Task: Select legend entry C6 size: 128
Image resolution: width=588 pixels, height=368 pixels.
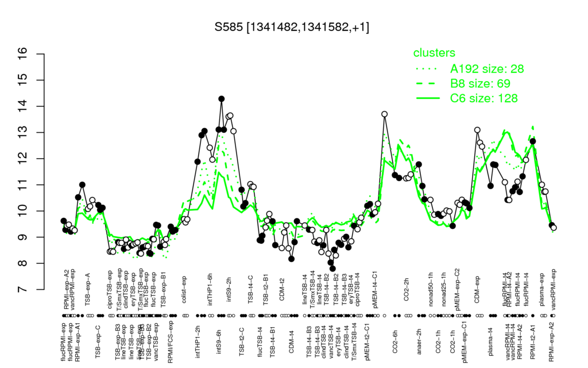Action: (483, 98)
